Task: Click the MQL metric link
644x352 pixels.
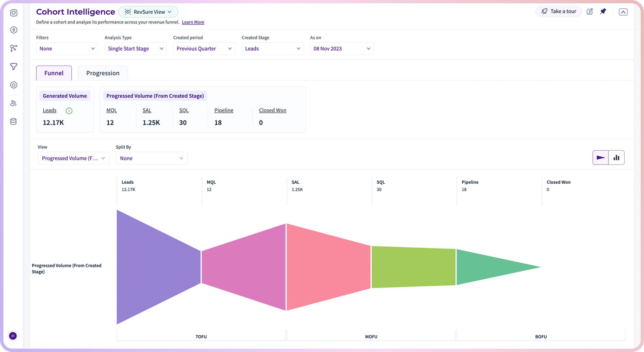Action: 112,110
